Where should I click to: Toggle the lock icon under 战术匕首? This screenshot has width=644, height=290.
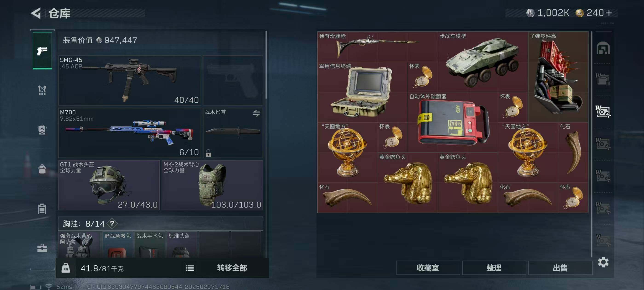coord(208,153)
